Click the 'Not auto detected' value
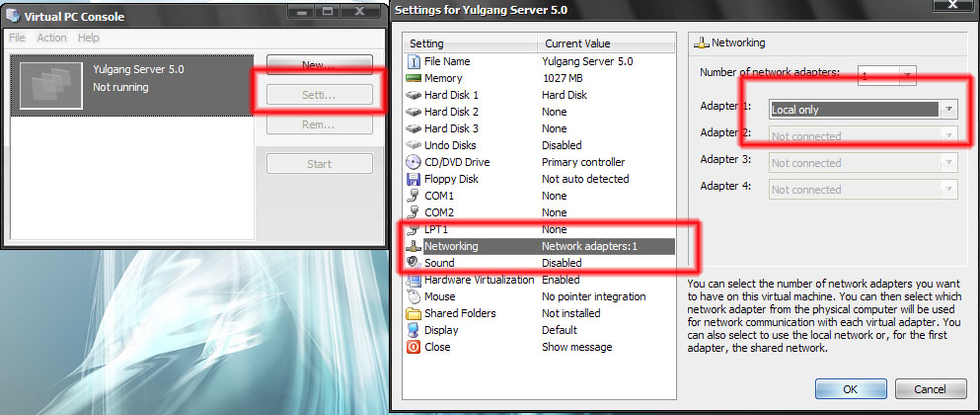The height and width of the screenshot is (415, 980). 585,179
